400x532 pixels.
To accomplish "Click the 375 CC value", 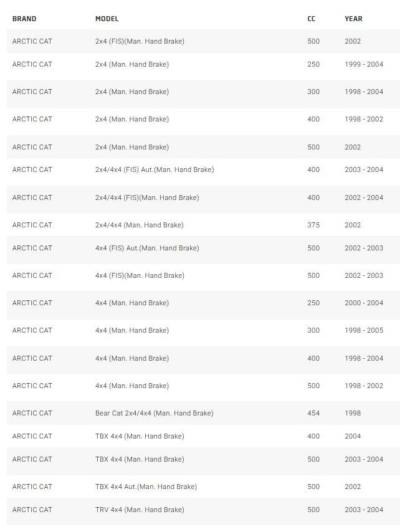I will [x=313, y=225].
